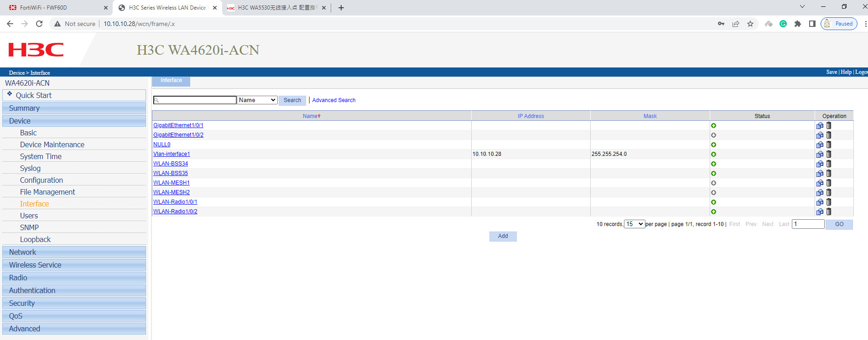This screenshot has height=340, width=868.
Task: Open the saved passwords key icon
Action: click(x=721, y=24)
